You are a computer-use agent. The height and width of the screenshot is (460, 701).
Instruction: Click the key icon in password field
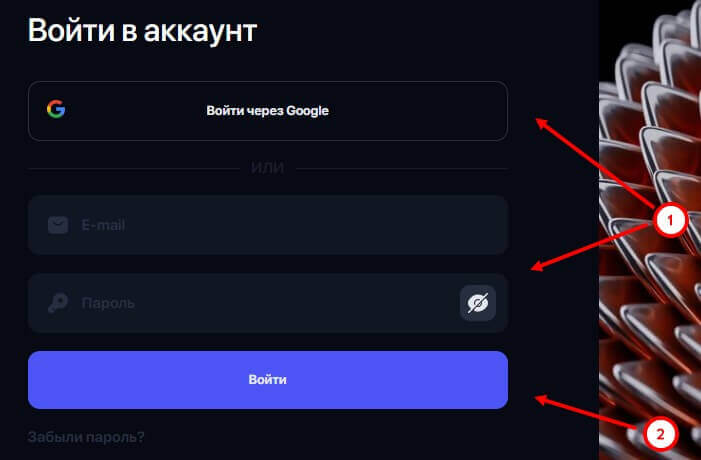[58, 303]
